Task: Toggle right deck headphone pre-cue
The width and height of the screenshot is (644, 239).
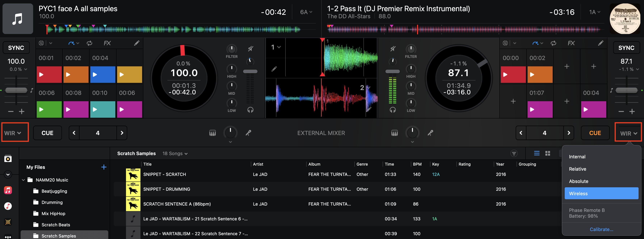Action: 393,110
